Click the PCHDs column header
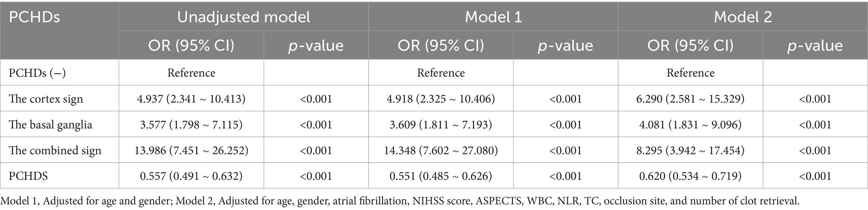 tap(34, 17)
